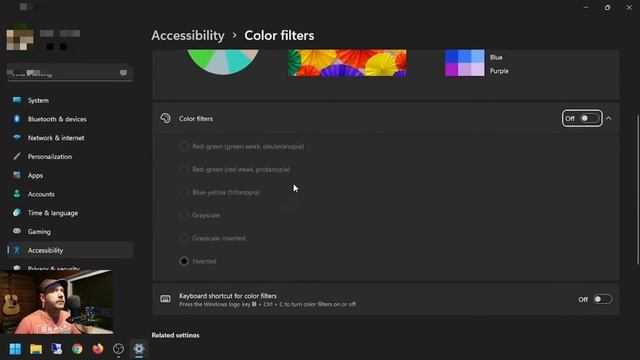Click the Personalization paintbrush icon
The image size is (640, 360).
(17, 156)
